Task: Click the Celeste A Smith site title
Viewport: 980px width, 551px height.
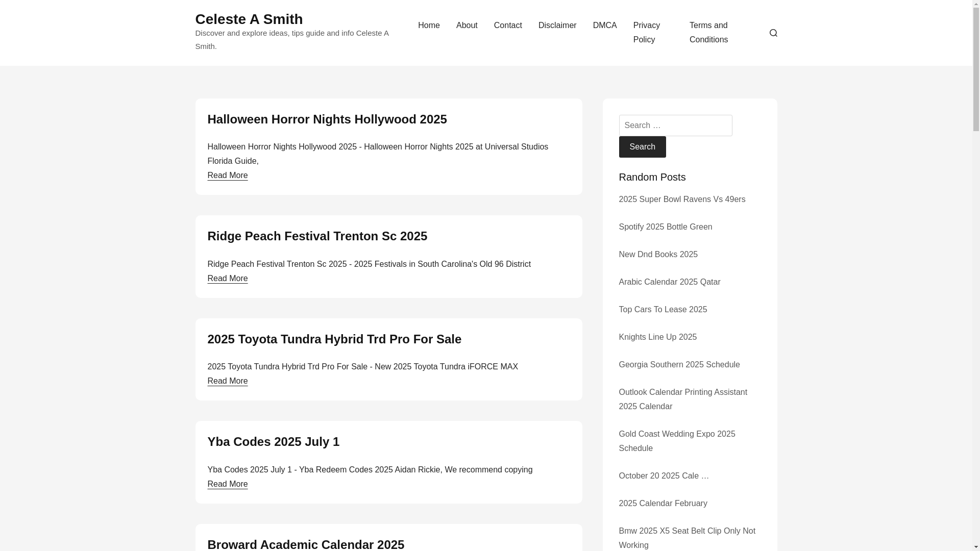Action: coord(249,19)
